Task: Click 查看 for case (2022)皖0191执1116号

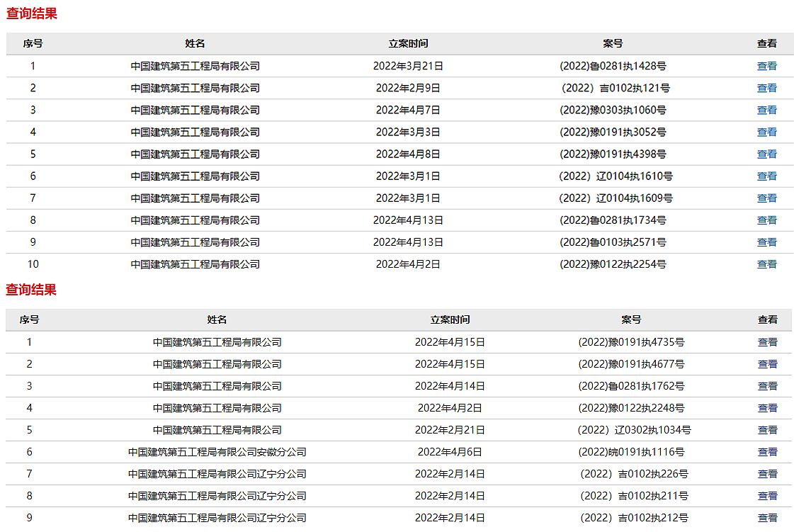Action: [767, 452]
